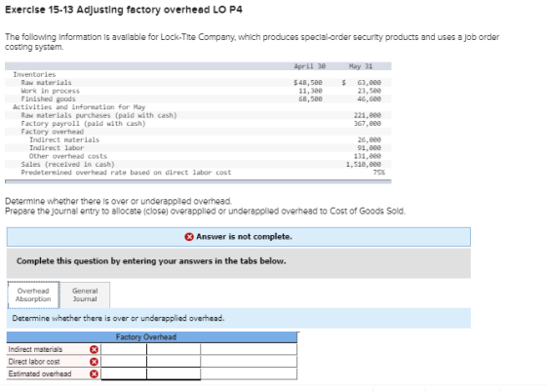Click red error icon beside Direct labor cost
Screen dimensions: 546x392
point(94,362)
